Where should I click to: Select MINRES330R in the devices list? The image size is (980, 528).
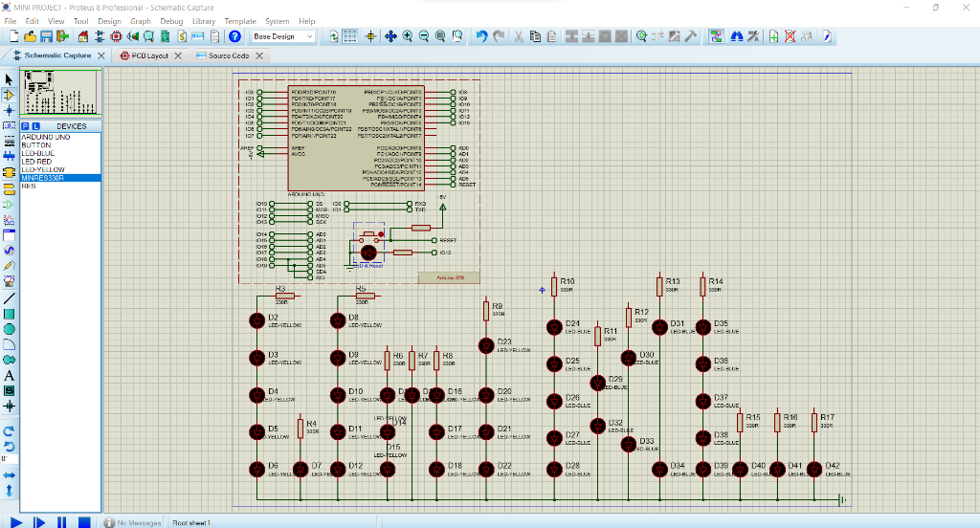click(60, 178)
